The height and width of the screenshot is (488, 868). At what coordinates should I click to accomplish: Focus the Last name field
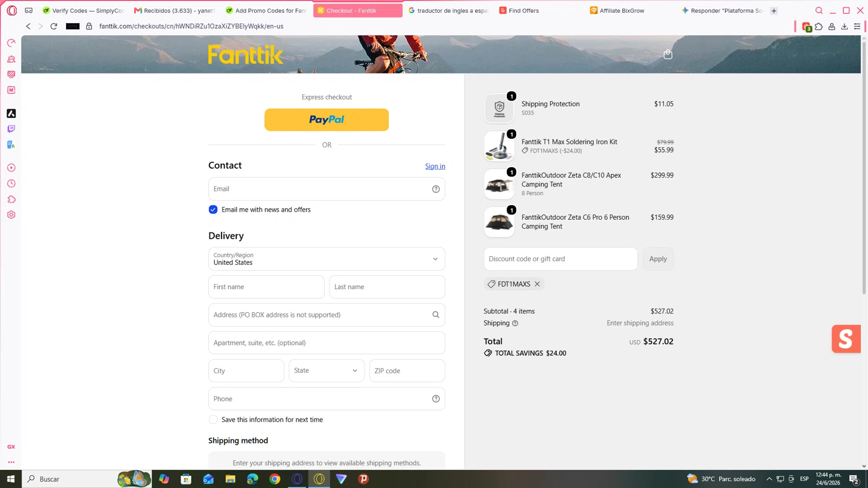[x=387, y=287]
